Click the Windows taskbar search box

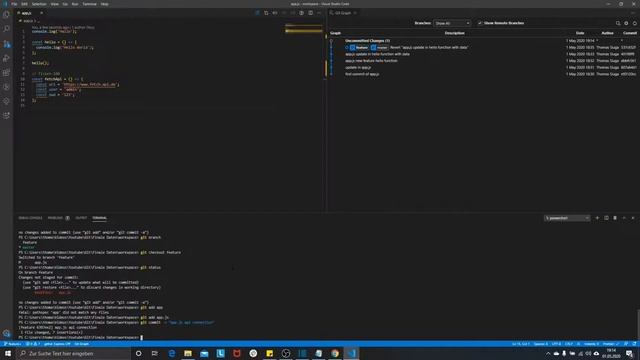pos(73,353)
